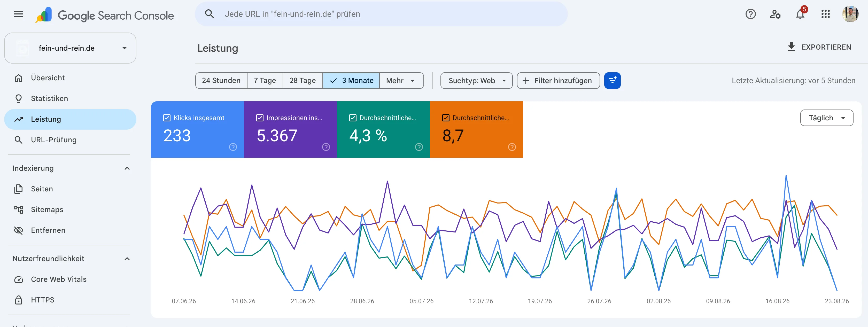Open the help question mark icon
868x327 pixels.
click(750, 14)
